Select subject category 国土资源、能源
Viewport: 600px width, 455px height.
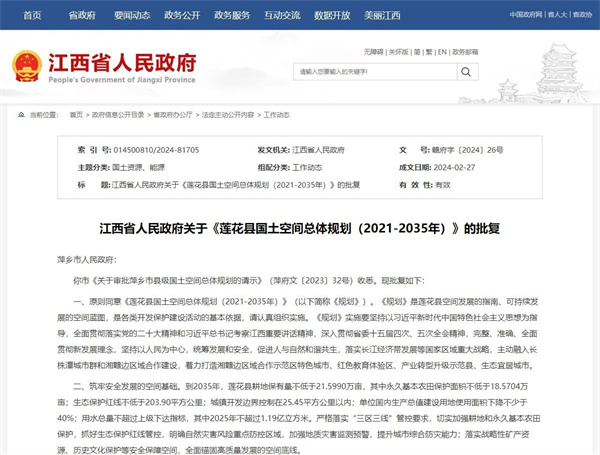(138, 167)
